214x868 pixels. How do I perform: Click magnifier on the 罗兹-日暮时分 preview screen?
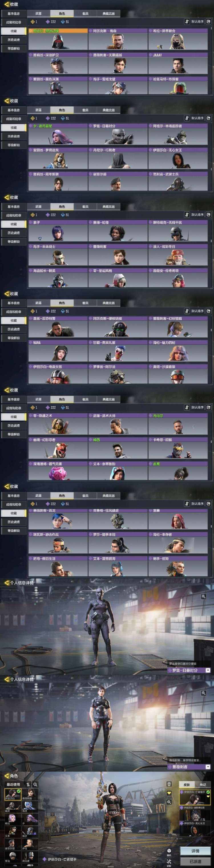pos(203,596)
